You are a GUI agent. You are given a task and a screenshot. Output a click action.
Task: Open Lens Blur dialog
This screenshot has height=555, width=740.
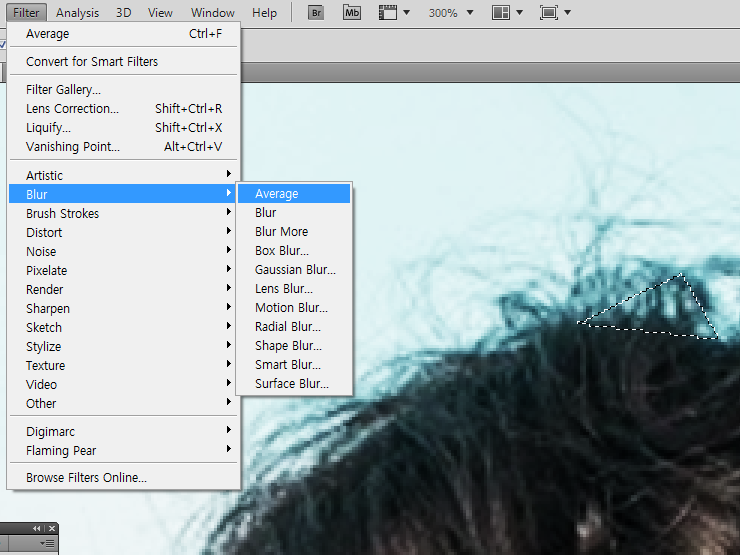tap(294, 288)
